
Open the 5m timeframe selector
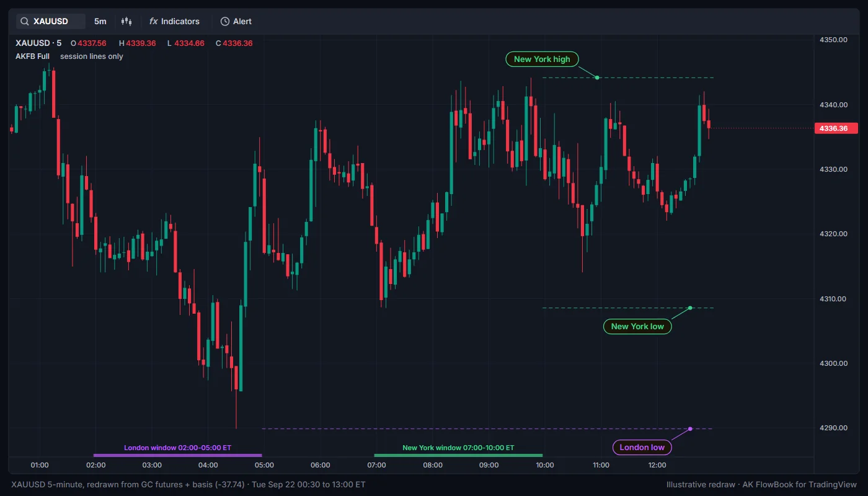click(100, 21)
